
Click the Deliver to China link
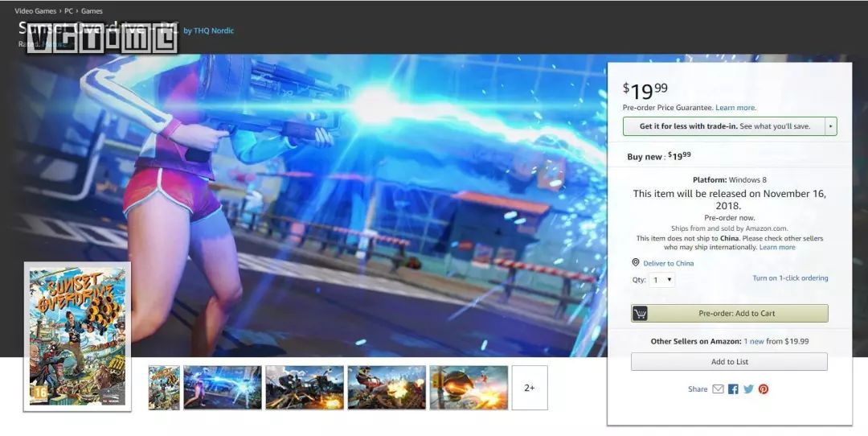(668, 263)
